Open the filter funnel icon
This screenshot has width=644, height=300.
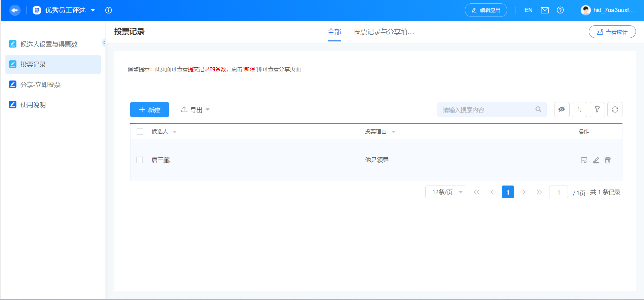pyautogui.click(x=597, y=109)
